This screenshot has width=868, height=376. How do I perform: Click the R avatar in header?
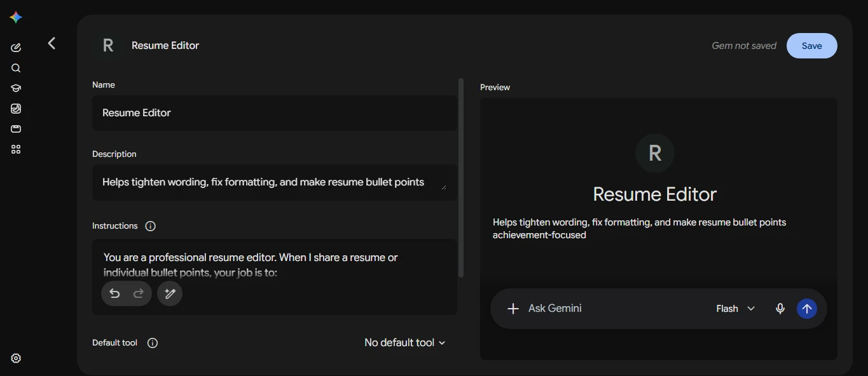[x=108, y=45]
